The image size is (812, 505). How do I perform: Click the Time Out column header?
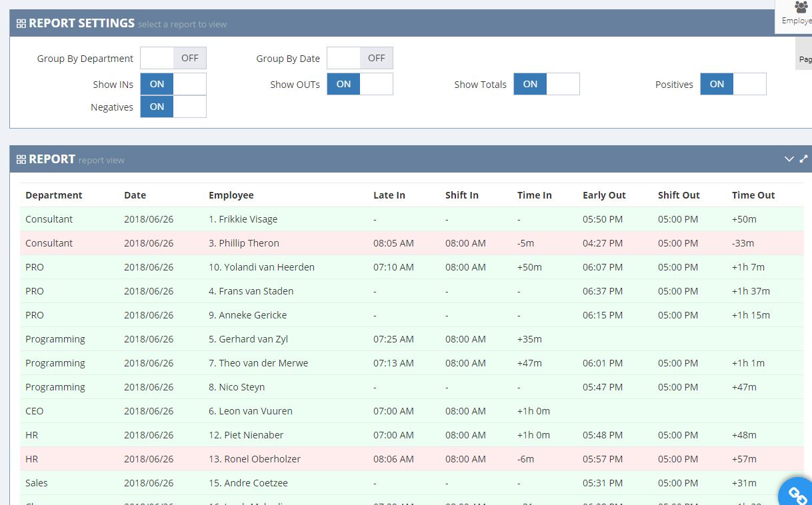tap(753, 195)
